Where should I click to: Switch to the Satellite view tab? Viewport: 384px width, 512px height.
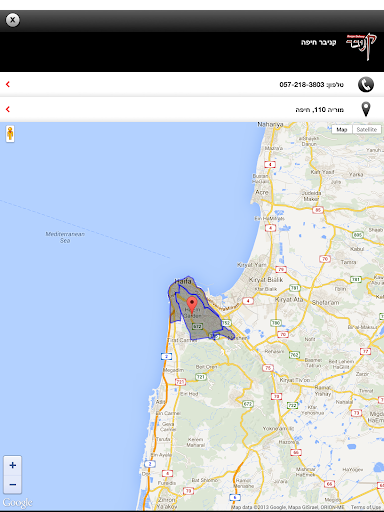click(x=367, y=129)
